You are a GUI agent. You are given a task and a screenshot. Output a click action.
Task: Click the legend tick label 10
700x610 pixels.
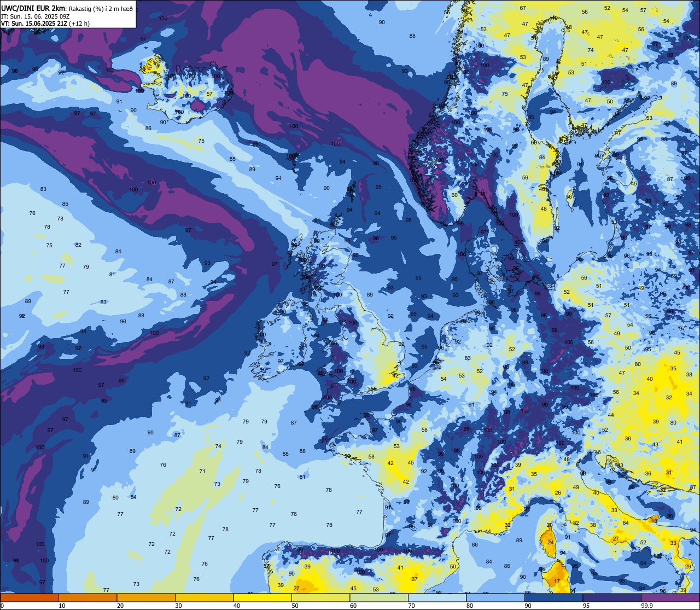click(x=62, y=606)
